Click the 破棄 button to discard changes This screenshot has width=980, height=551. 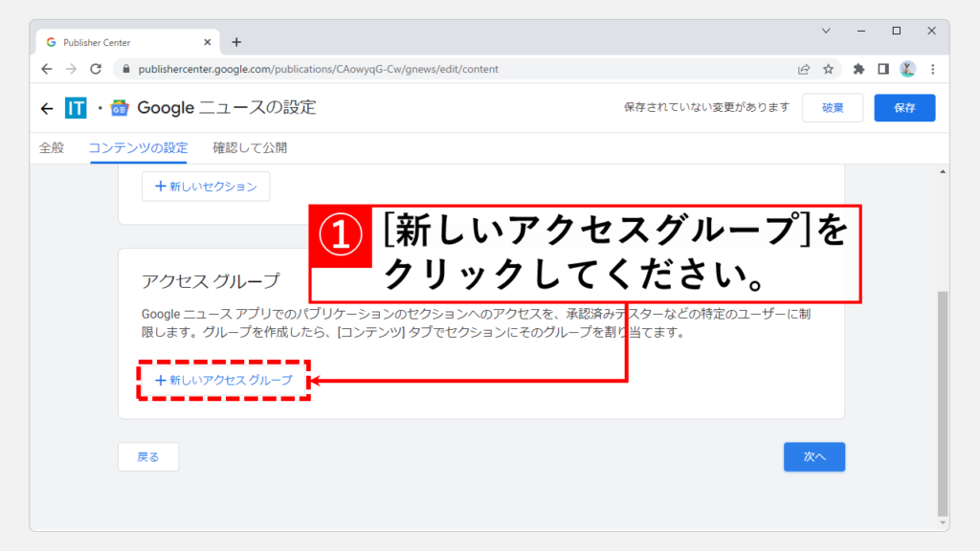[833, 108]
